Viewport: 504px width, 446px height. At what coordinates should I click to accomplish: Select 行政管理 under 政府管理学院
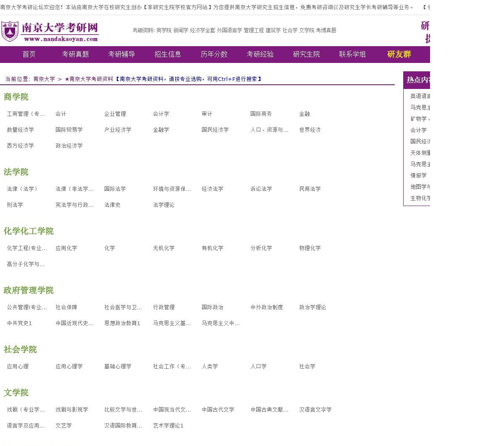click(163, 308)
